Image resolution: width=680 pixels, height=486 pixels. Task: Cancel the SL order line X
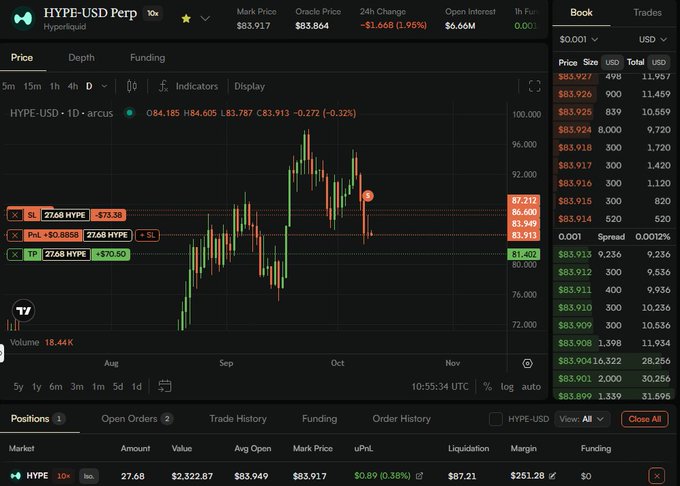pyautogui.click(x=15, y=215)
